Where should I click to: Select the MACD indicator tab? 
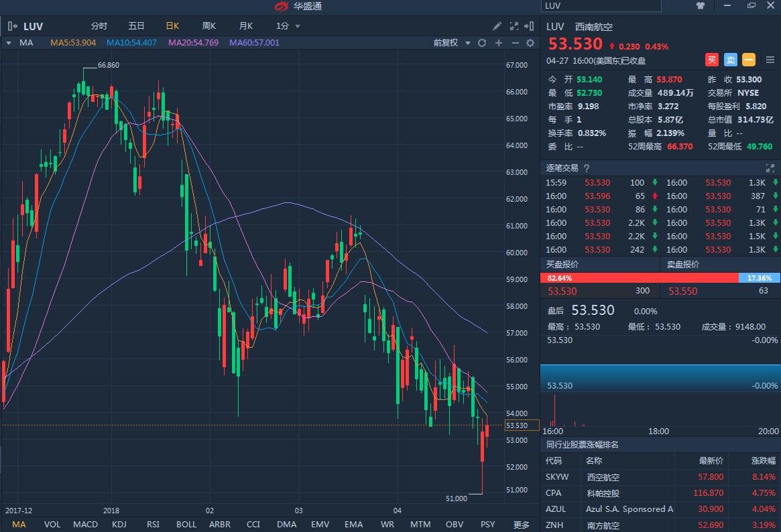[85, 524]
